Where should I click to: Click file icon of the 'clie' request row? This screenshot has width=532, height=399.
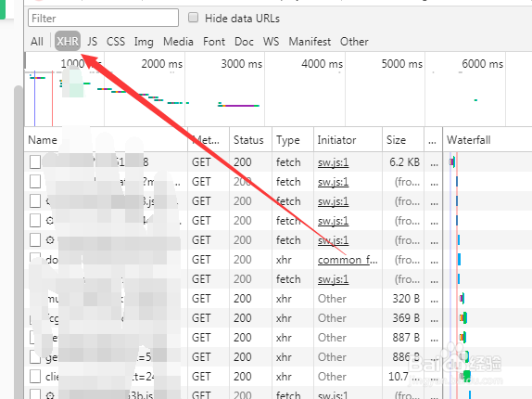(35, 376)
